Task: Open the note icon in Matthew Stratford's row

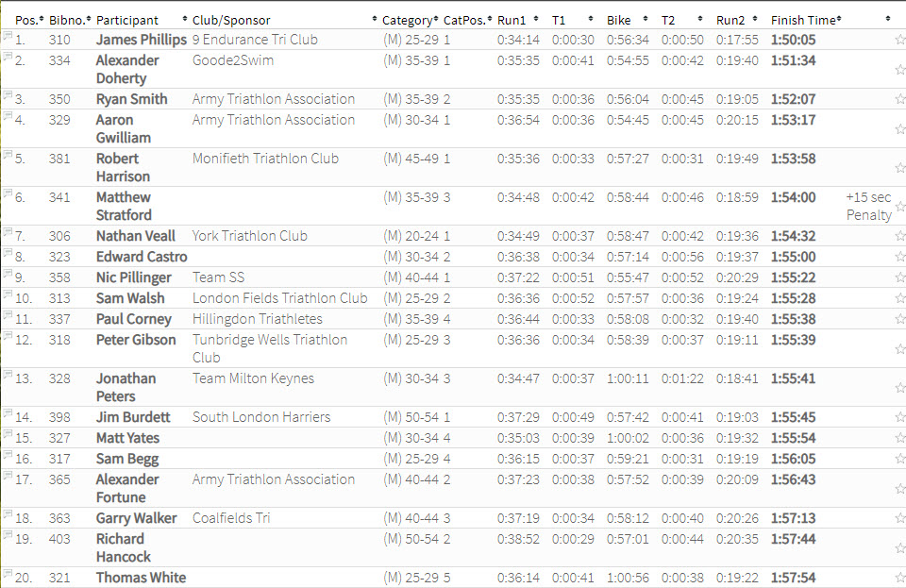Action: (x=8, y=193)
